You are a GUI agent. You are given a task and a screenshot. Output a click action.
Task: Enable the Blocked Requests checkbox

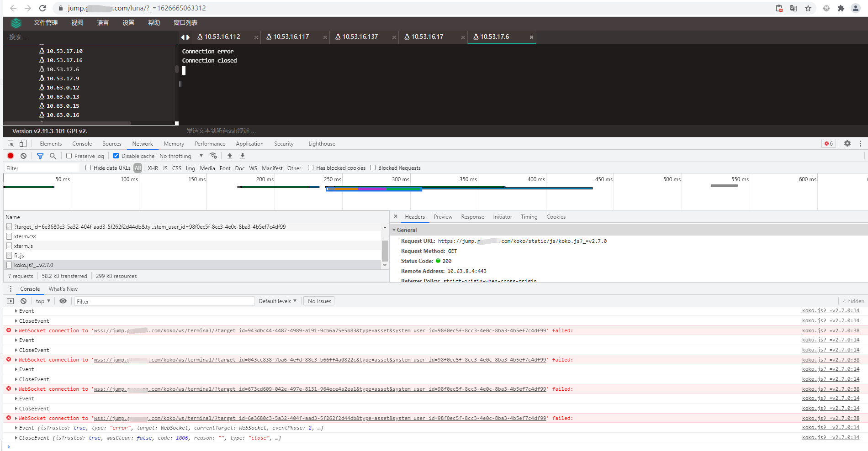coord(373,168)
